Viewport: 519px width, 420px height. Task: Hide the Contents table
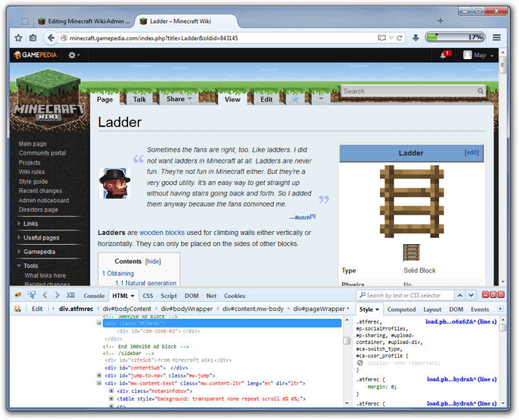tap(153, 261)
